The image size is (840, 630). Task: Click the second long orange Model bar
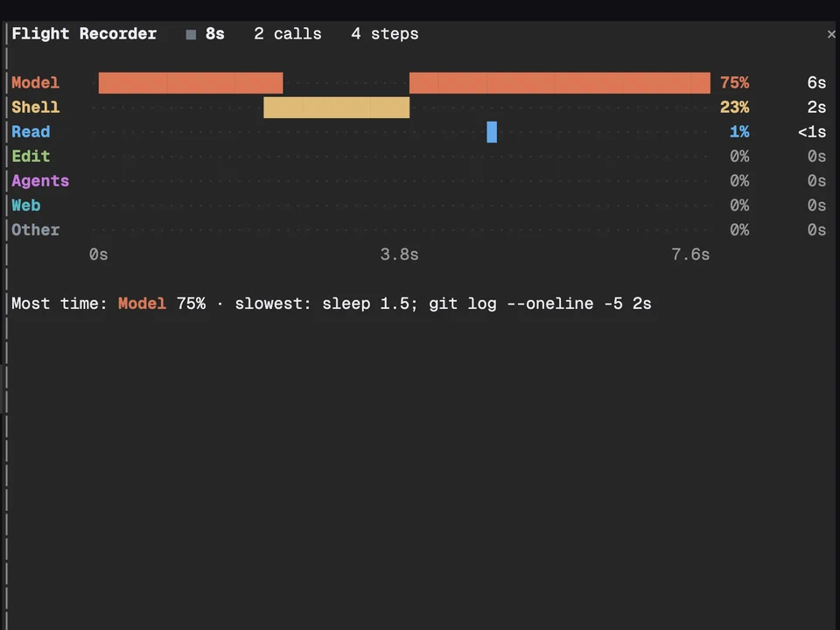point(560,83)
